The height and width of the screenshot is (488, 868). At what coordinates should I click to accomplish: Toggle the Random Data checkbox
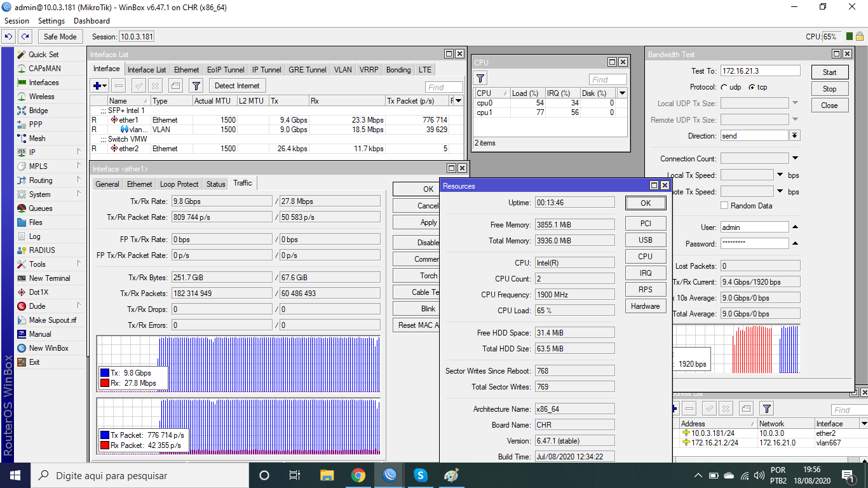(x=724, y=206)
